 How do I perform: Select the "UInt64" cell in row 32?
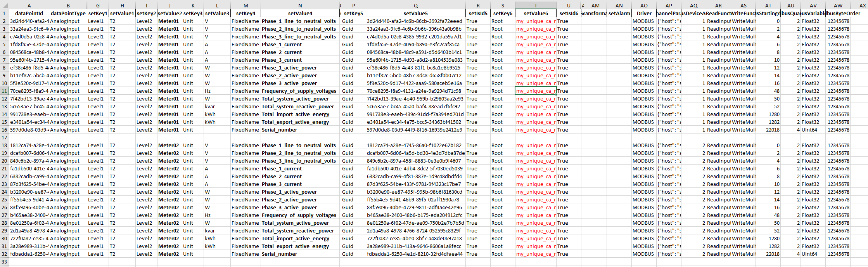coord(813,254)
